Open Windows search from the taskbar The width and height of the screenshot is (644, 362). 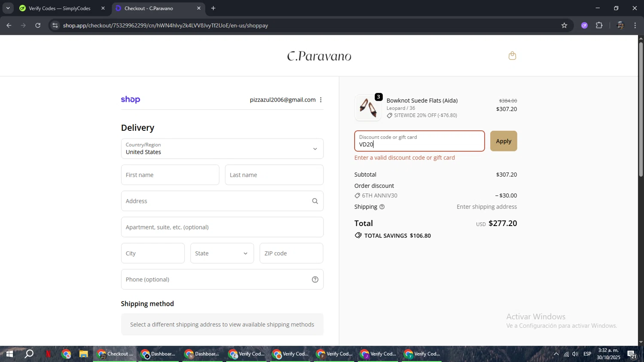point(29,354)
